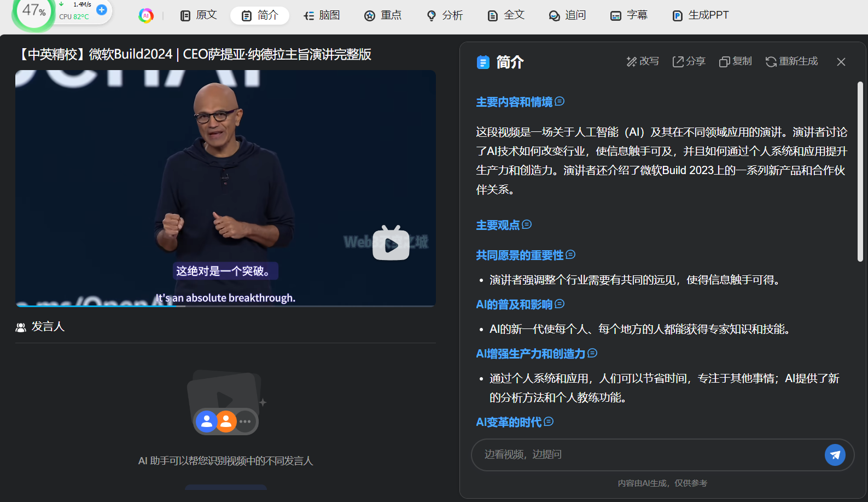Click 重新生成 to regenerate summary

click(x=792, y=61)
